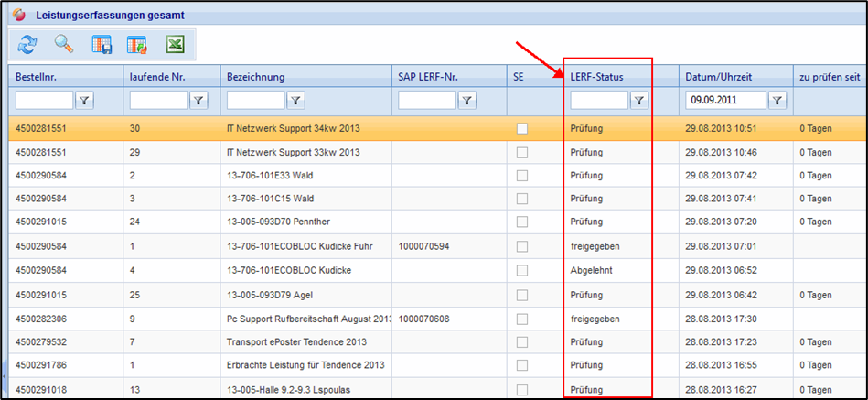Open filter options for Bezeichnung column
Viewport: 868px width, 400px height.
(x=295, y=100)
